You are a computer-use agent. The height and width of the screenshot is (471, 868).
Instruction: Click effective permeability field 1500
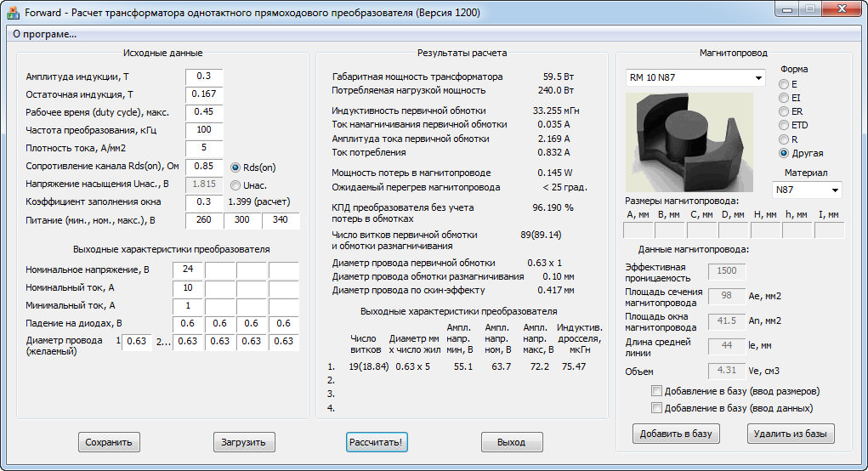click(727, 271)
